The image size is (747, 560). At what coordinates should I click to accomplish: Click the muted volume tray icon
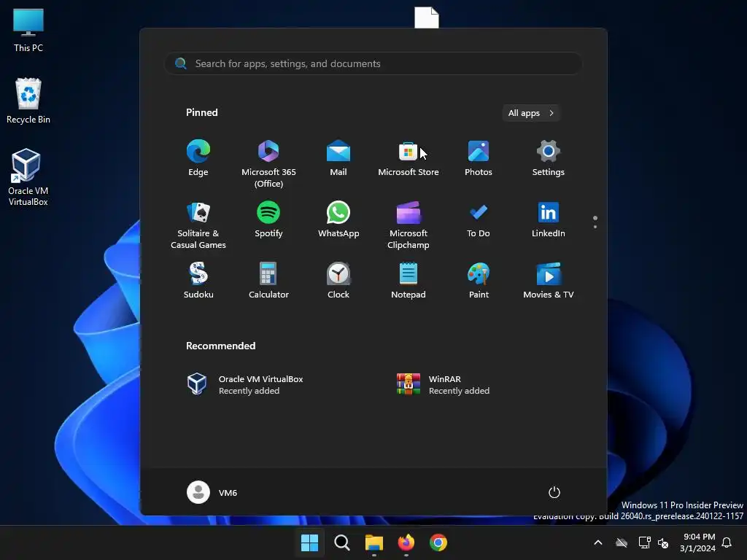(662, 542)
